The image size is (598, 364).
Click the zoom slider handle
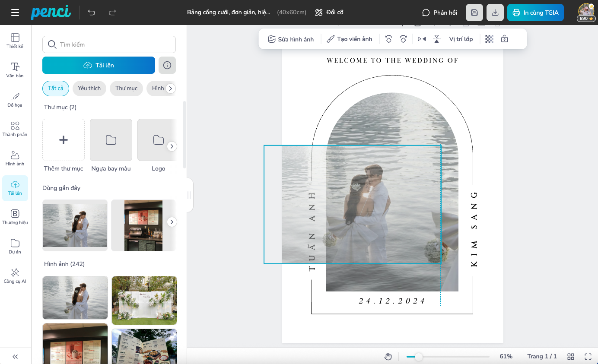[x=418, y=357]
